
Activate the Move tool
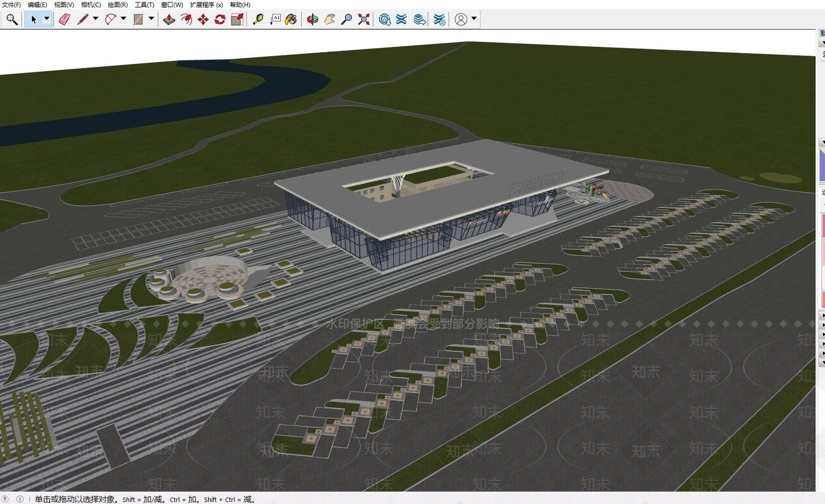(203, 20)
